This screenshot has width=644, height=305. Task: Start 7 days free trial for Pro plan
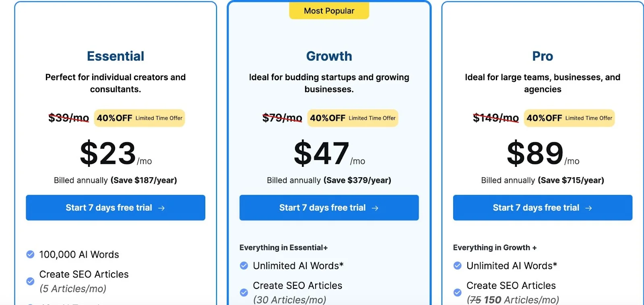(x=542, y=207)
